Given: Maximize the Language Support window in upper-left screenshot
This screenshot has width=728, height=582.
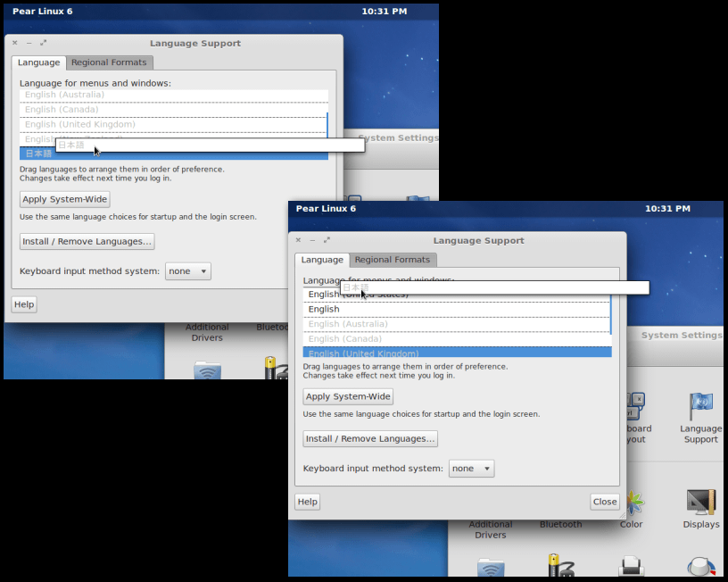Looking at the screenshot, I should (x=43, y=43).
